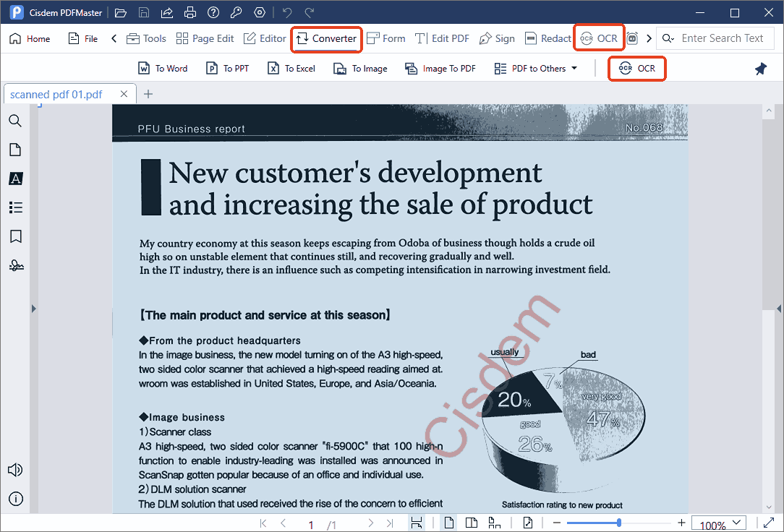Switch to the Redact tab

548,38
